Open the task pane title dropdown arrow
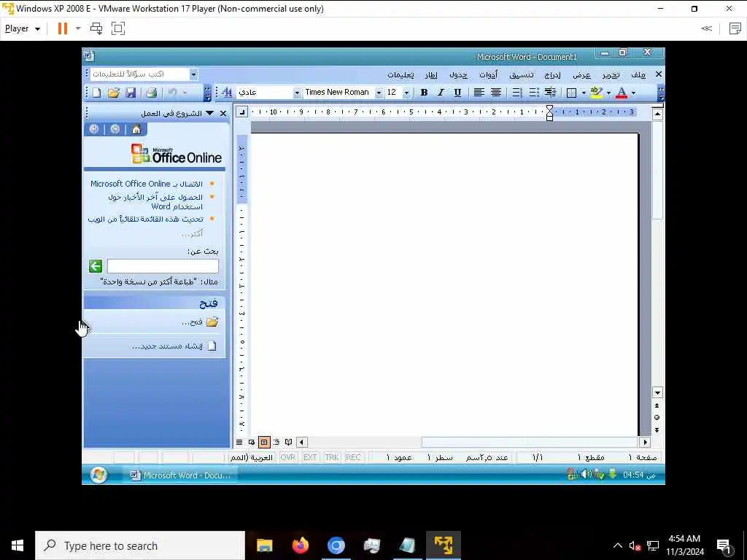Image resolution: width=747 pixels, height=560 pixels. click(209, 113)
